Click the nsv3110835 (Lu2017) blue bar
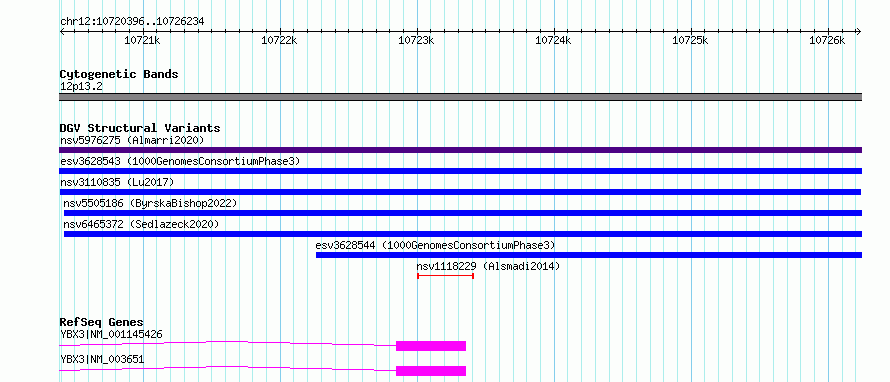This screenshot has height=382, width=890. tap(460, 192)
